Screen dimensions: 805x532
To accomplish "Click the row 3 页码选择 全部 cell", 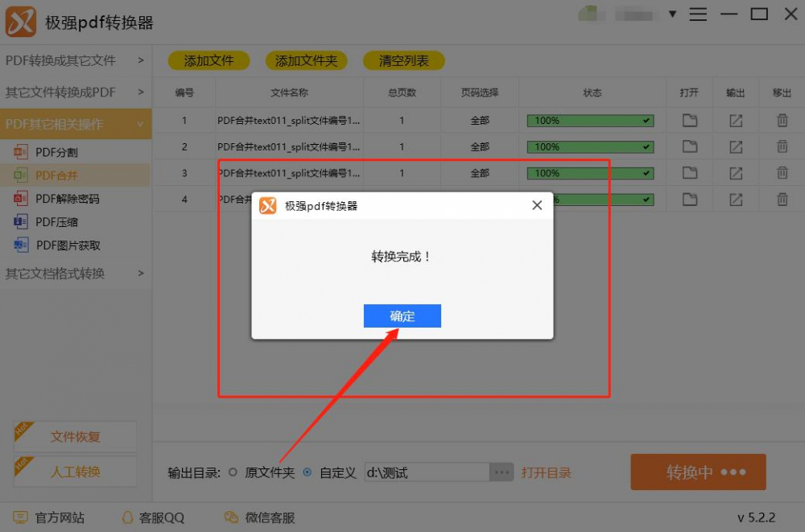I will point(480,173).
